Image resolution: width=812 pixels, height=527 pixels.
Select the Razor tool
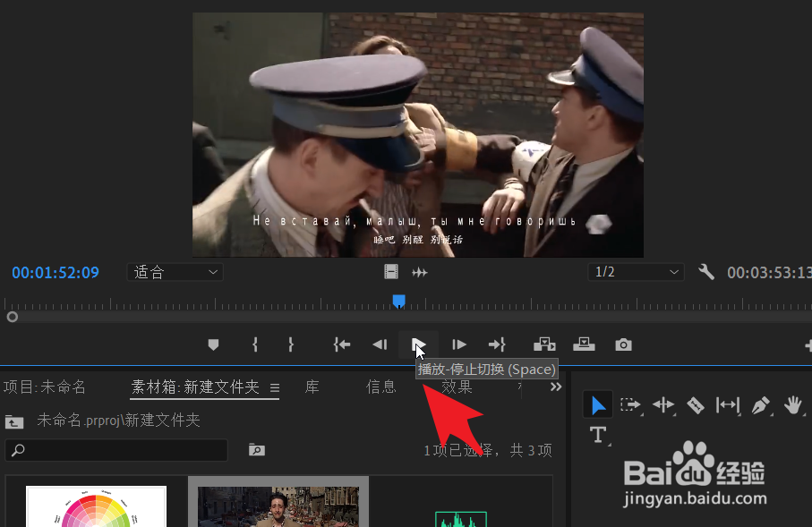coord(696,404)
